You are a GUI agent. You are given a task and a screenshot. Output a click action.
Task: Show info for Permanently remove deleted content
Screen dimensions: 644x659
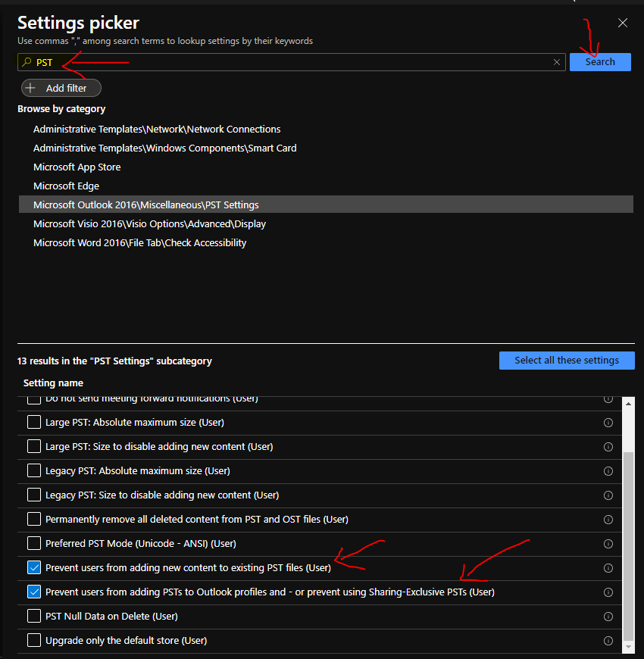[x=608, y=520]
